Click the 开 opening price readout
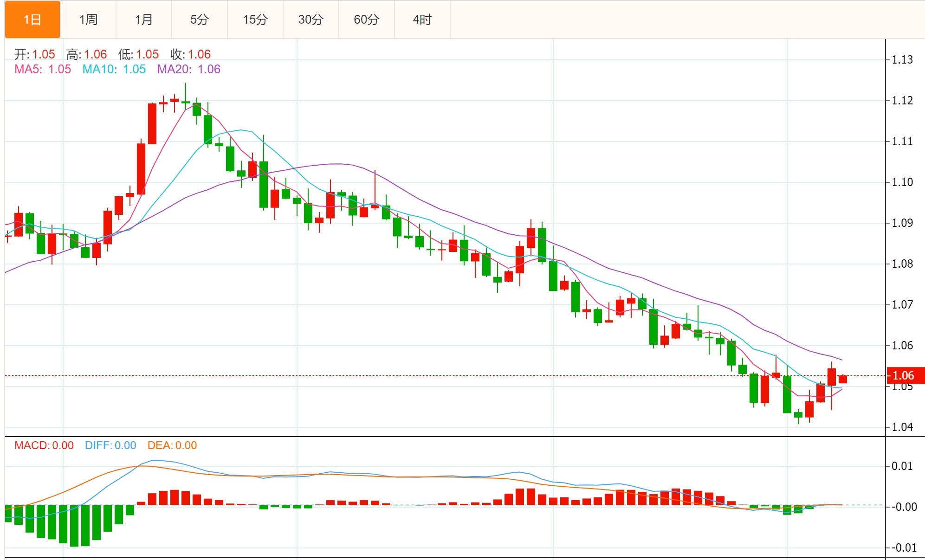The image size is (925, 560). [35, 54]
